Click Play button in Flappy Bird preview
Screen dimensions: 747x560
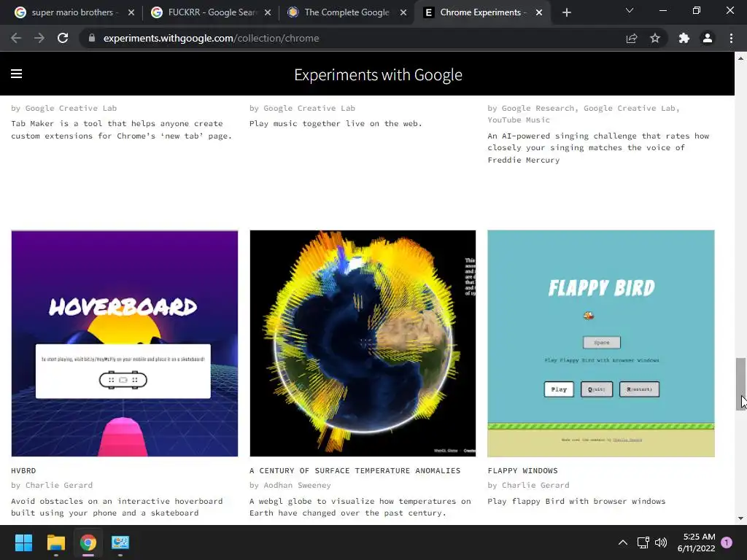coord(559,389)
